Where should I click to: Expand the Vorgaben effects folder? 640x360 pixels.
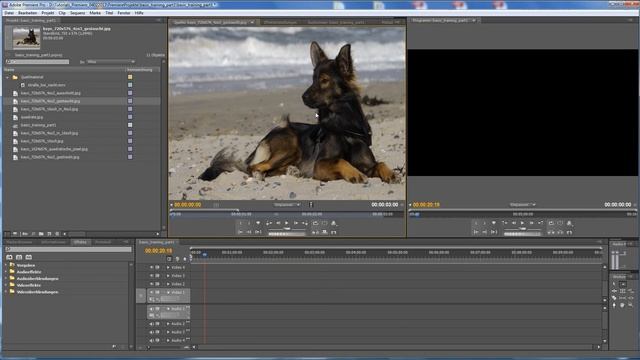7,265
